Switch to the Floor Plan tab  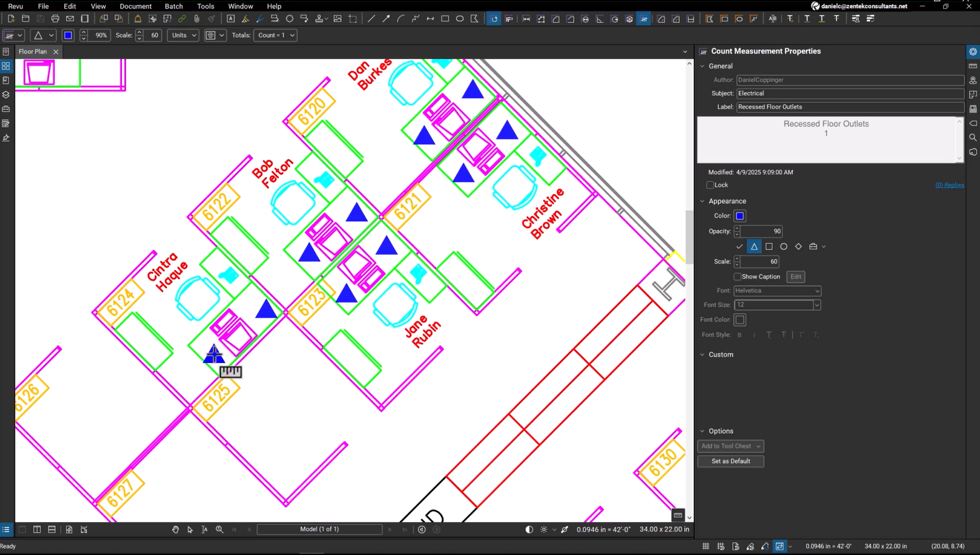pos(33,52)
